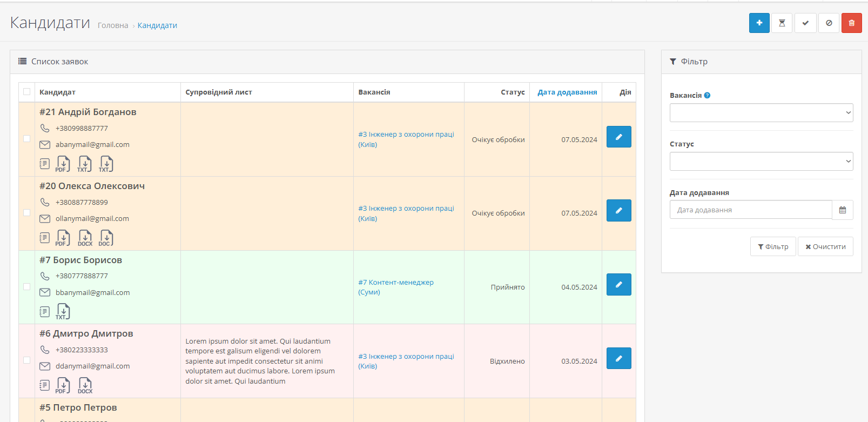This screenshot has height=422, width=868.
Task: Click the phone number +380887778899
Action: (82, 202)
